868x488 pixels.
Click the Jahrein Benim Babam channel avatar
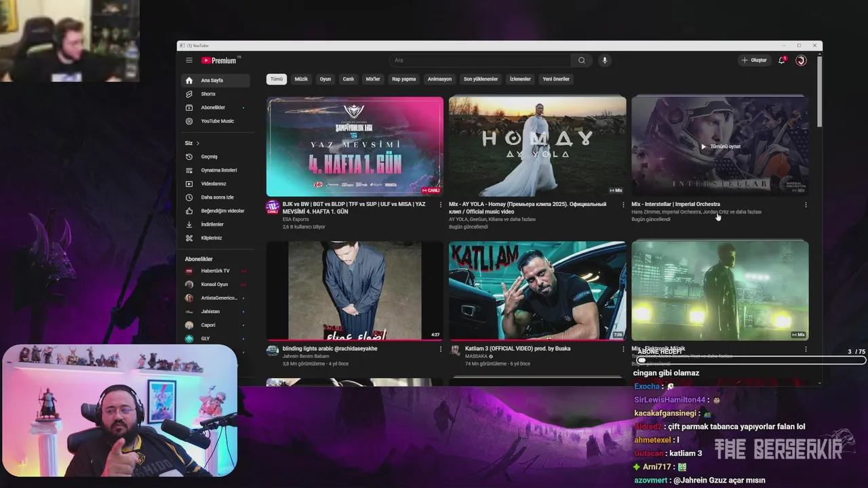(x=273, y=351)
